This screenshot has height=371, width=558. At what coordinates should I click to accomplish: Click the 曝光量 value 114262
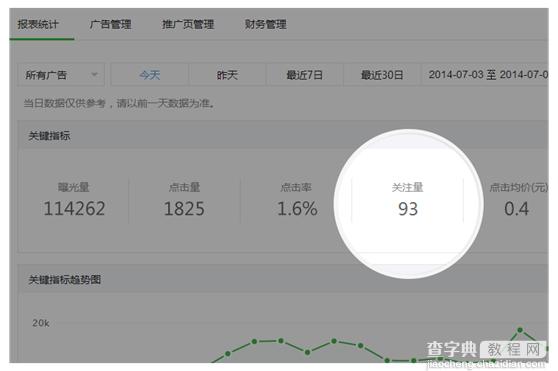(74, 209)
